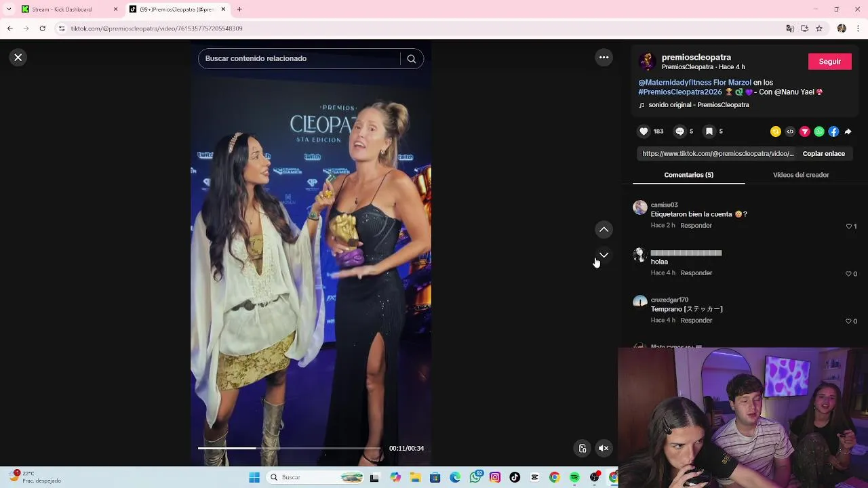This screenshot has width=868, height=488.
Task: Open Copilot from the taskbar
Action: click(395, 478)
